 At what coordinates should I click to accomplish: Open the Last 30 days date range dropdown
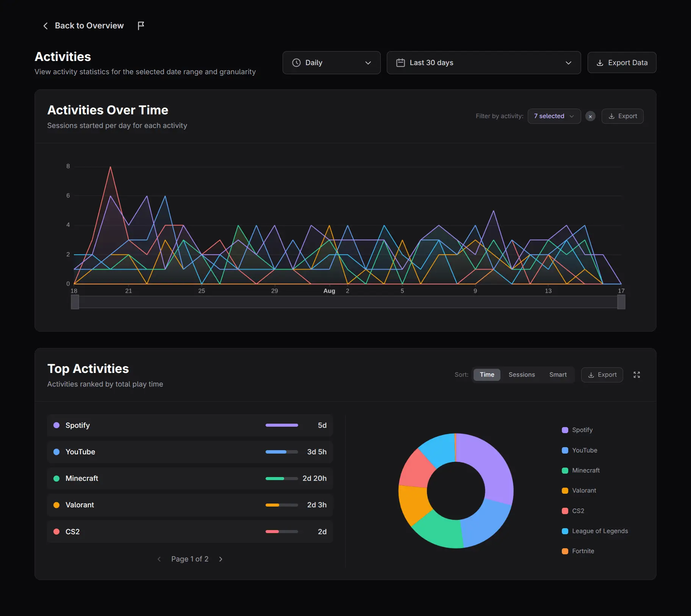pos(483,62)
